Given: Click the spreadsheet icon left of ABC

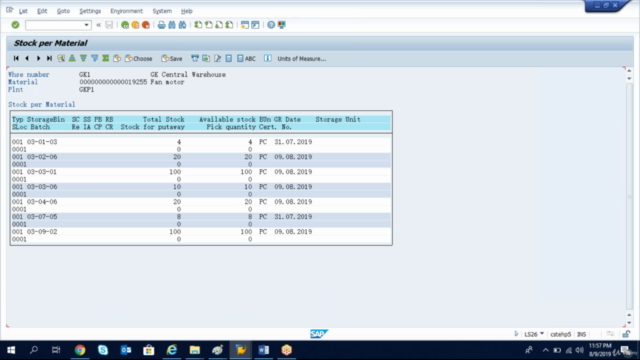Looking at the screenshot, I should coord(229,58).
